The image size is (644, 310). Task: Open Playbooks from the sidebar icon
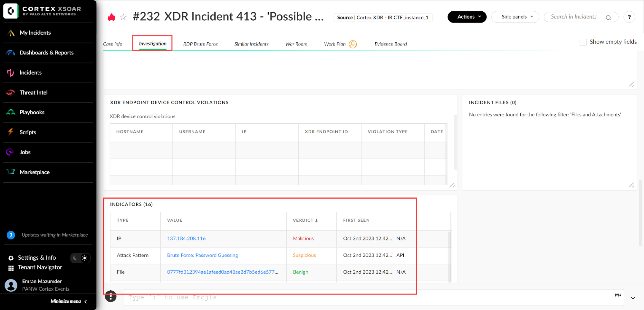[11, 112]
